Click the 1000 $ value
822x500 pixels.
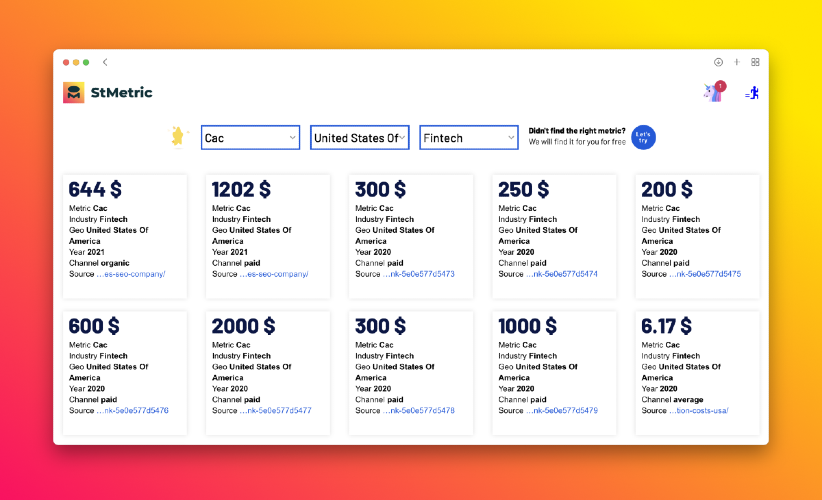pyautogui.click(x=527, y=326)
